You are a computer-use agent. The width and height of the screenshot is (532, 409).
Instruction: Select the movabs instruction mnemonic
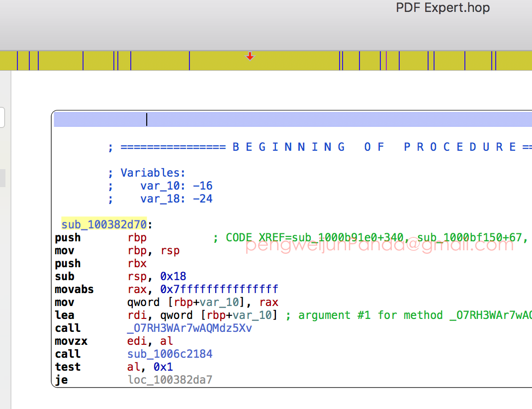(74, 289)
